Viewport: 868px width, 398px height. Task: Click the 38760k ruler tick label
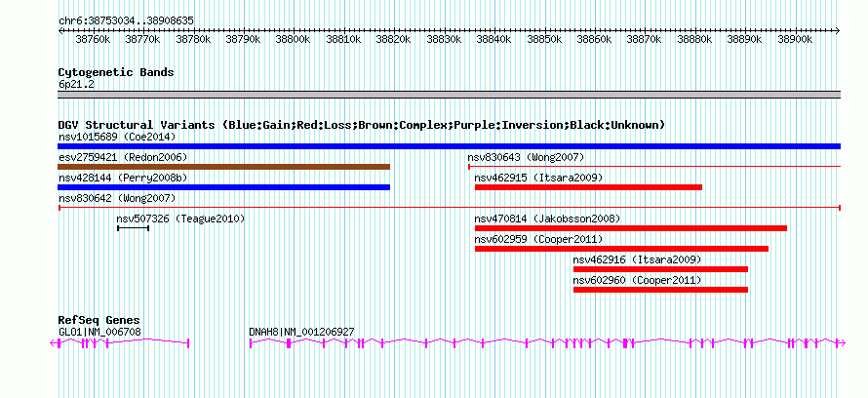[93, 40]
